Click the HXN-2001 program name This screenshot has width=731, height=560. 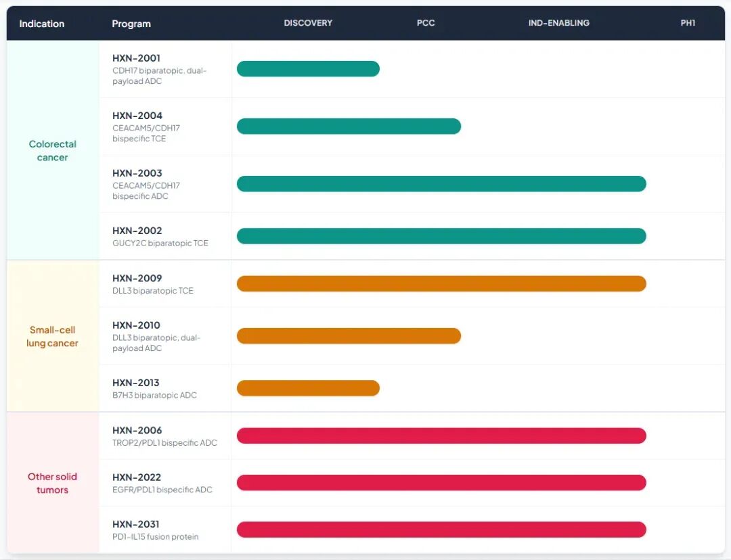point(136,58)
